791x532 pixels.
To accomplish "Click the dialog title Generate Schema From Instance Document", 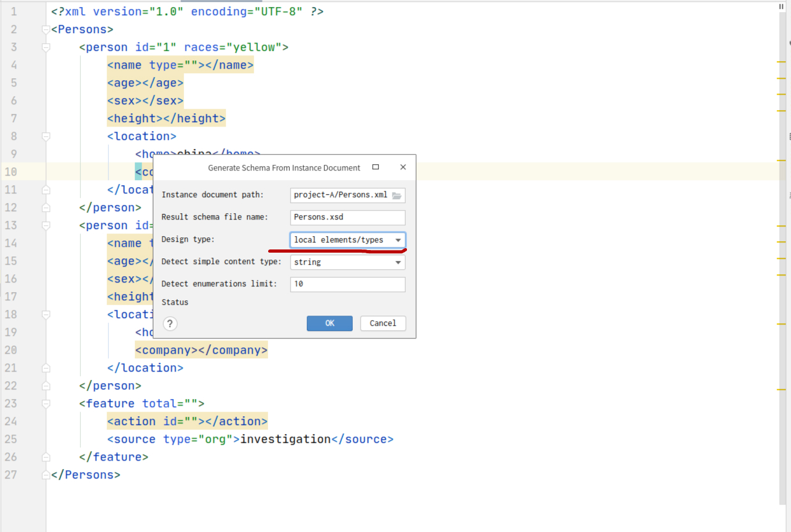I will pyautogui.click(x=284, y=168).
